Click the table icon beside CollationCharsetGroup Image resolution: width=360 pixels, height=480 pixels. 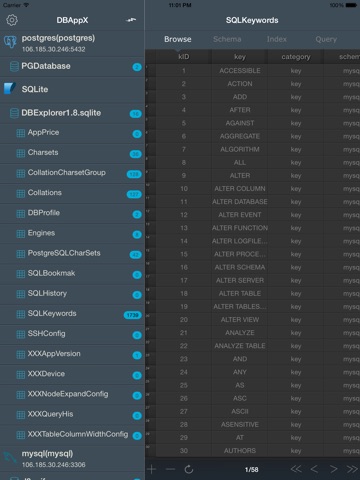tap(21, 173)
